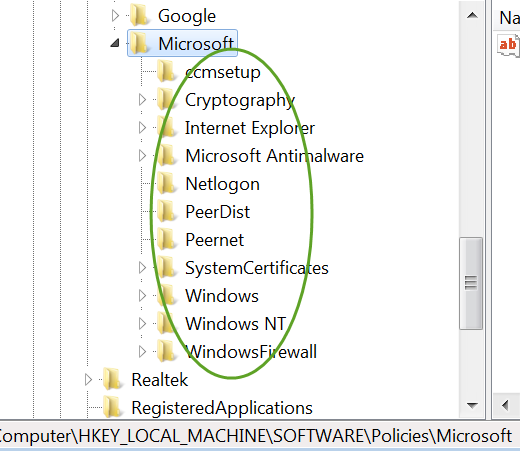Click the right pane scroll-left arrow
The width and height of the screenshot is (520, 451).
pyautogui.click(x=506, y=405)
